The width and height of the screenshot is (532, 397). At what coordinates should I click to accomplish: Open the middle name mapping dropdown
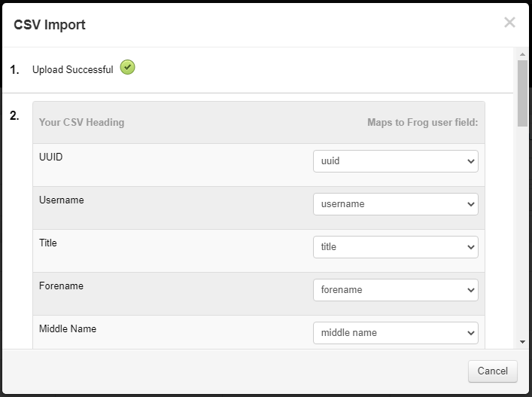(396, 333)
